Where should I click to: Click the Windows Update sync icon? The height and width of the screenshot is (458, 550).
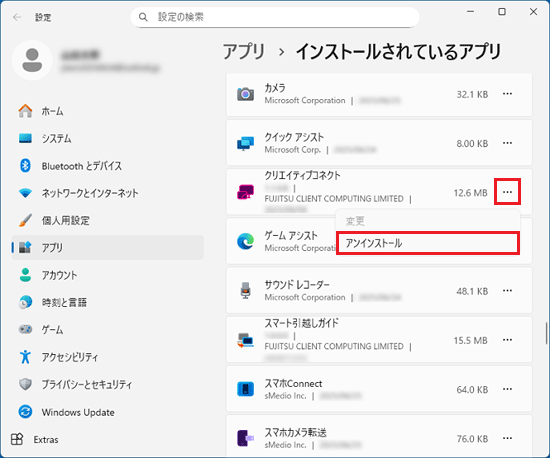(25, 412)
